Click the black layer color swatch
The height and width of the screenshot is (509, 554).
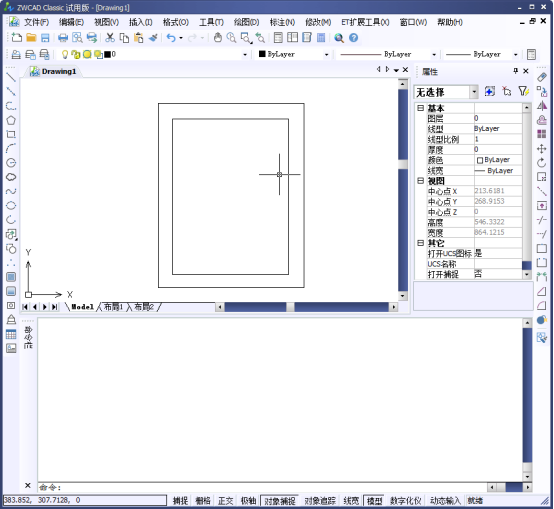pos(107,54)
